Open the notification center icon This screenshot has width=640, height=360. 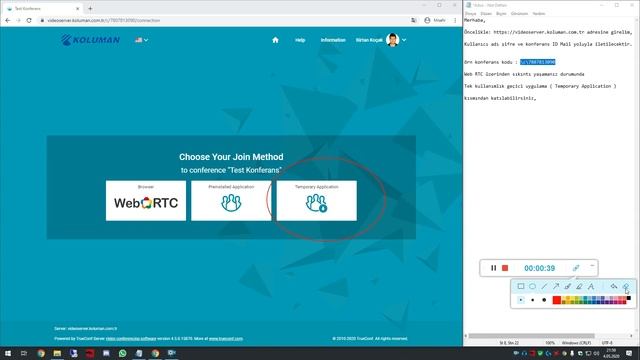coord(629,353)
